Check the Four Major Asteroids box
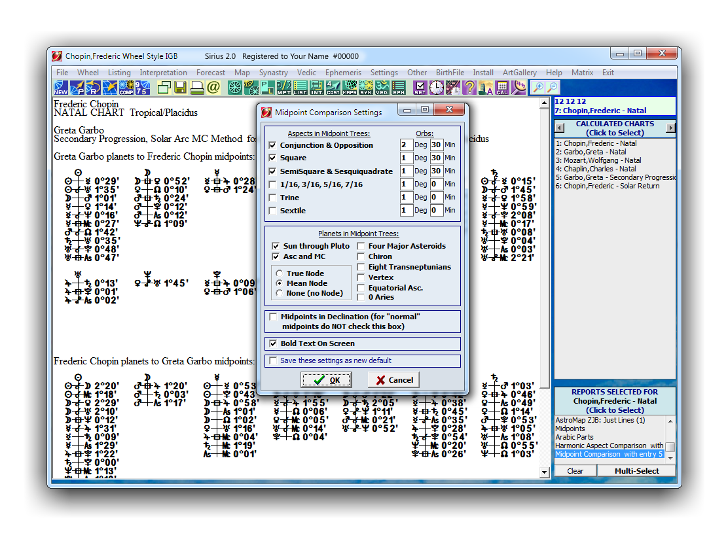728x560 pixels. point(361,246)
